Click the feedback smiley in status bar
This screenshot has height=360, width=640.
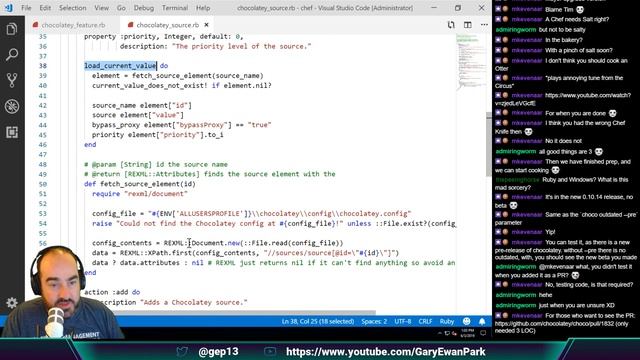tap(467, 321)
